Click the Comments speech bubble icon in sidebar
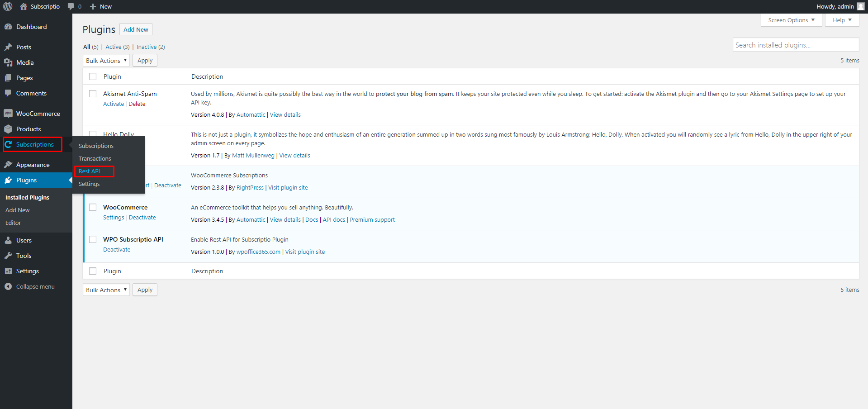Image resolution: width=868 pixels, height=409 pixels. point(8,93)
